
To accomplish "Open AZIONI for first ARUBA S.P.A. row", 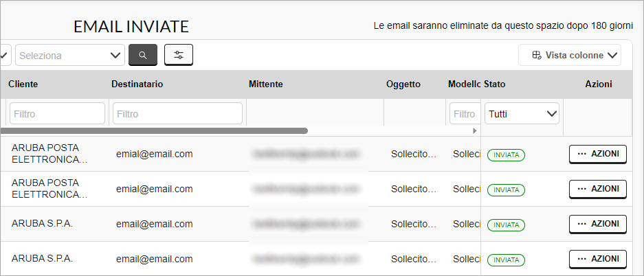I will (597, 224).
